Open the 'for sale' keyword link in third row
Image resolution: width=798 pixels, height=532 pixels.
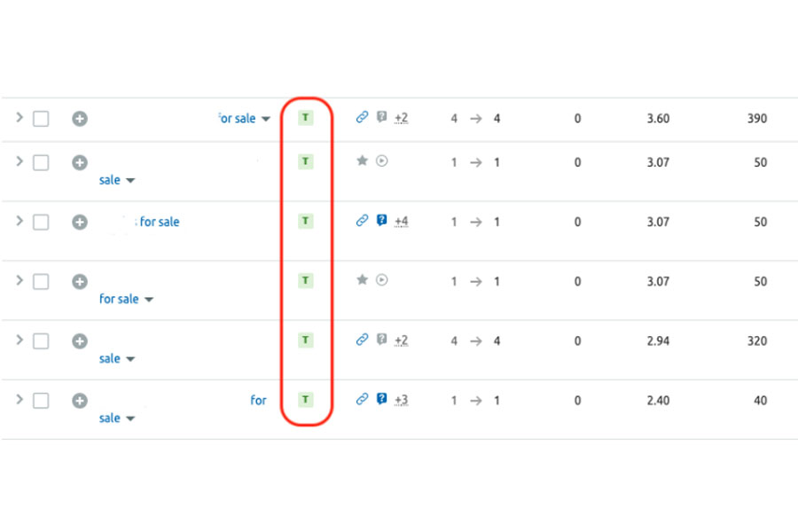[160, 222]
